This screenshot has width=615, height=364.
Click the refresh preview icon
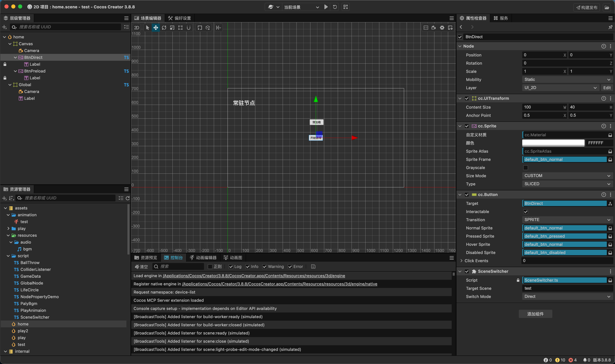[335, 7]
